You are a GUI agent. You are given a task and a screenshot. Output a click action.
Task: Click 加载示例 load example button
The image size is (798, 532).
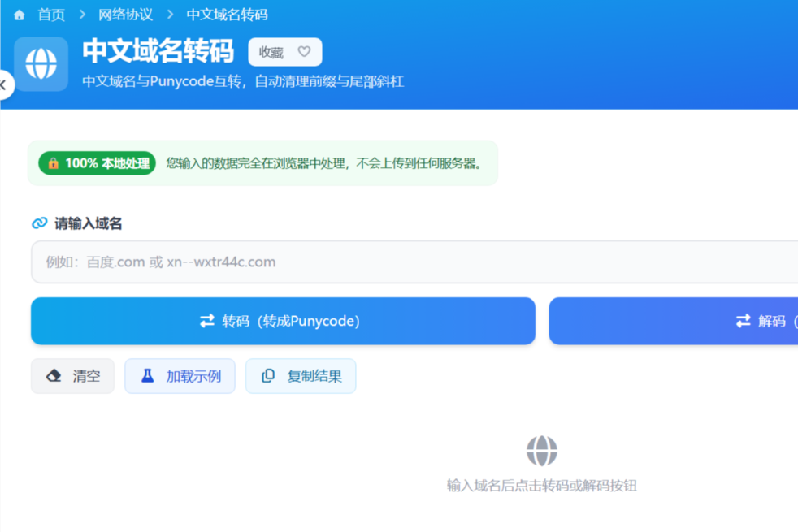click(x=180, y=376)
